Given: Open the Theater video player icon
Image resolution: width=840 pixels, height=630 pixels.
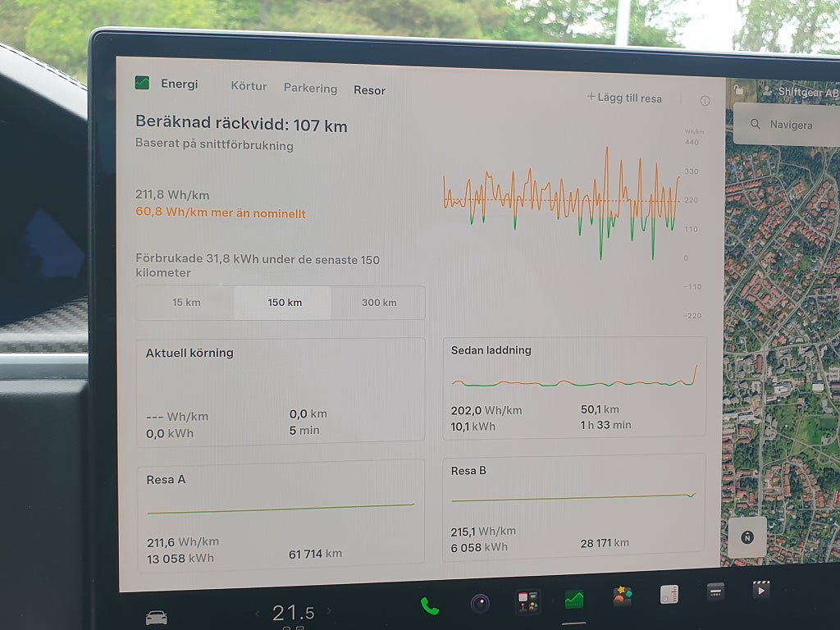Looking at the screenshot, I should (761, 590).
